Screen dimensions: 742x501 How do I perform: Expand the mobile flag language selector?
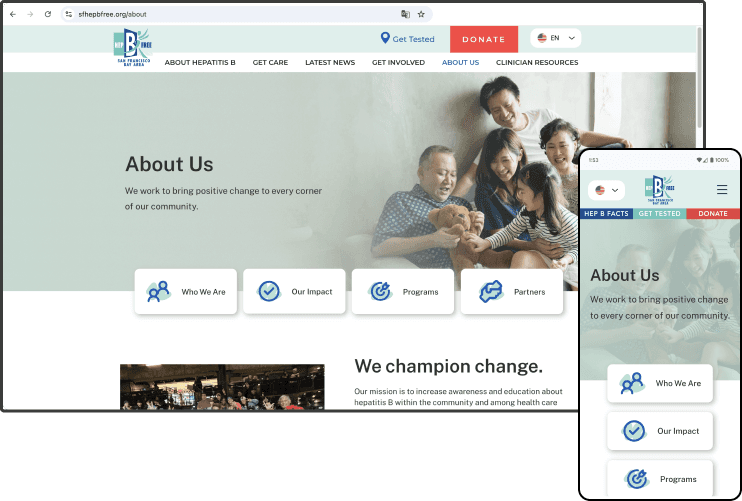tap(606, 190)
